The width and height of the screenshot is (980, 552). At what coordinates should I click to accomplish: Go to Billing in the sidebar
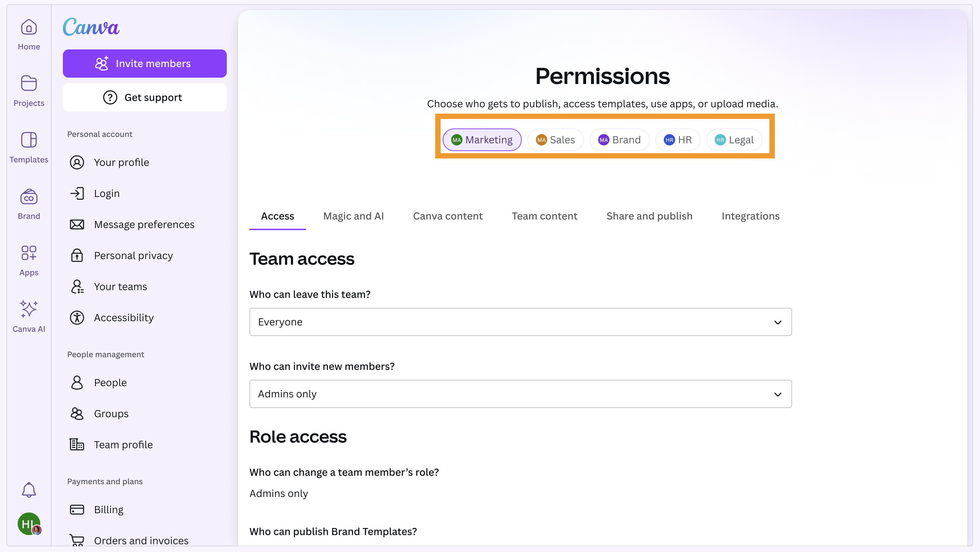tap(108, 509)
